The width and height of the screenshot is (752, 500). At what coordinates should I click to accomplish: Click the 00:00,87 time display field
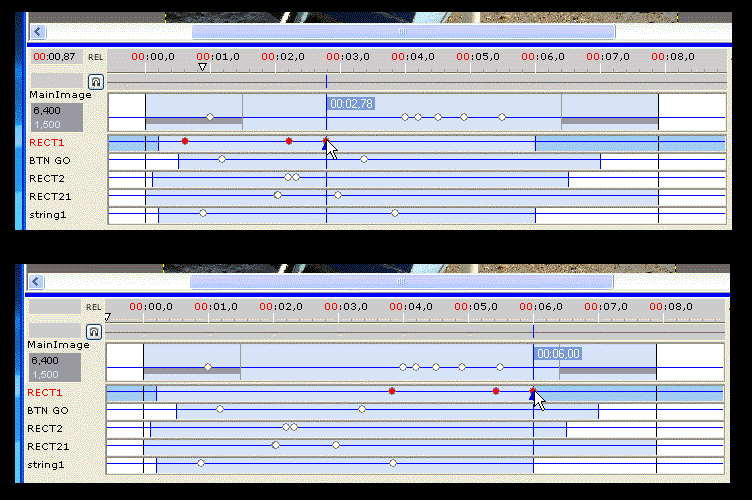pos(54,57)
